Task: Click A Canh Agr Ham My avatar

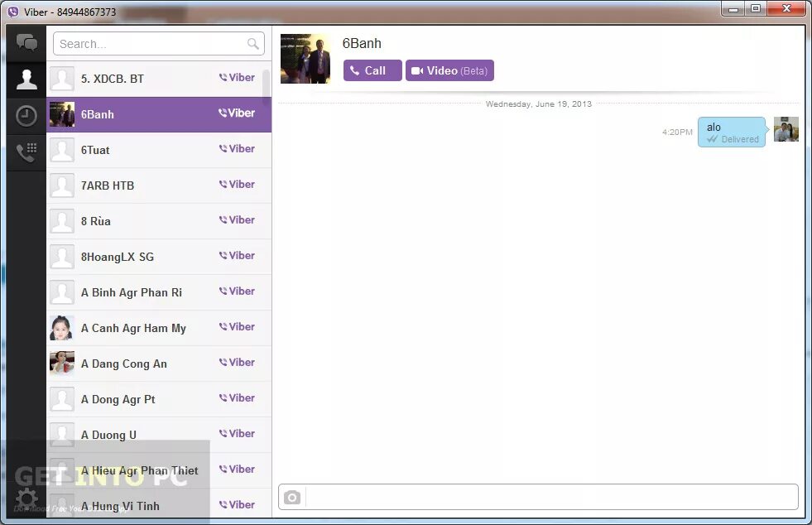Action: click(61, 328)
